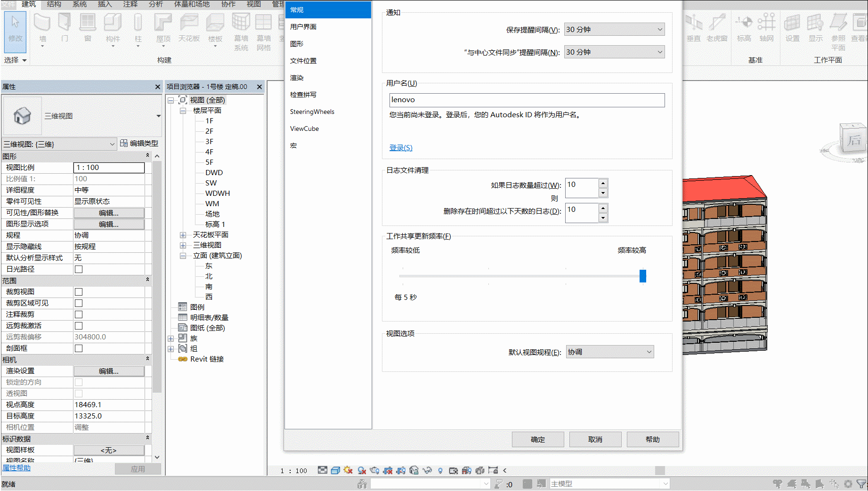The image size is (868, 491).
Task: Open Visual Style icon in view control bar
Action: 335,470
